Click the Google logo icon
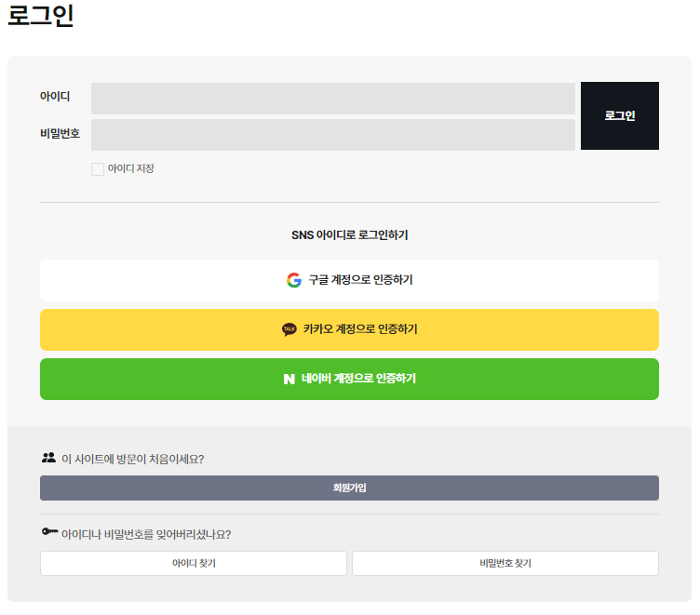Viewport: 700px width, 615px height. coord(294,280)
